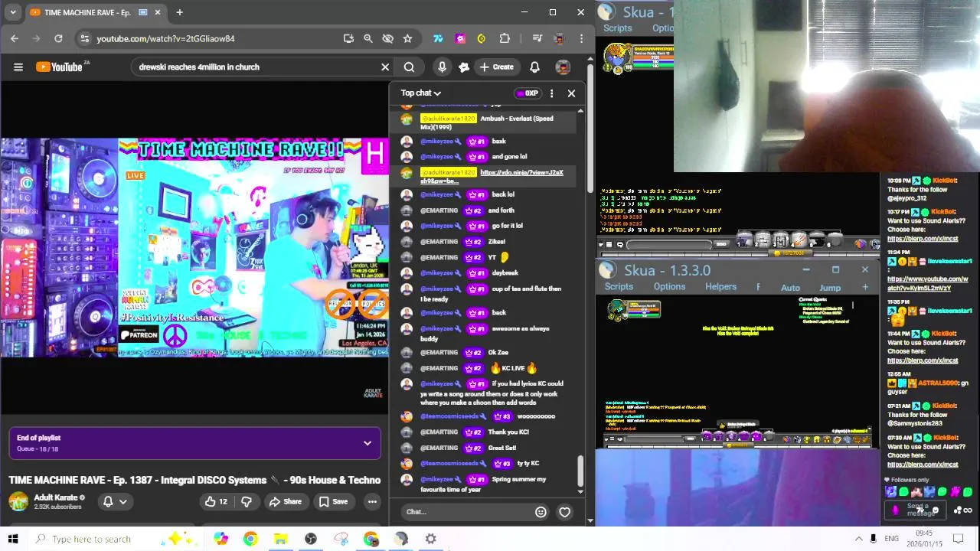
Task: Open live chat three-dot options
Action: [x=551, y=93]
